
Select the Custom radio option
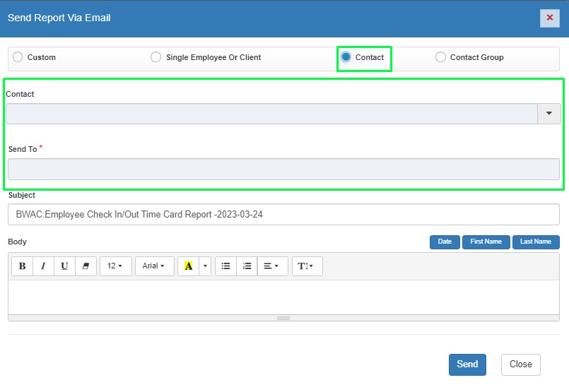18,57
